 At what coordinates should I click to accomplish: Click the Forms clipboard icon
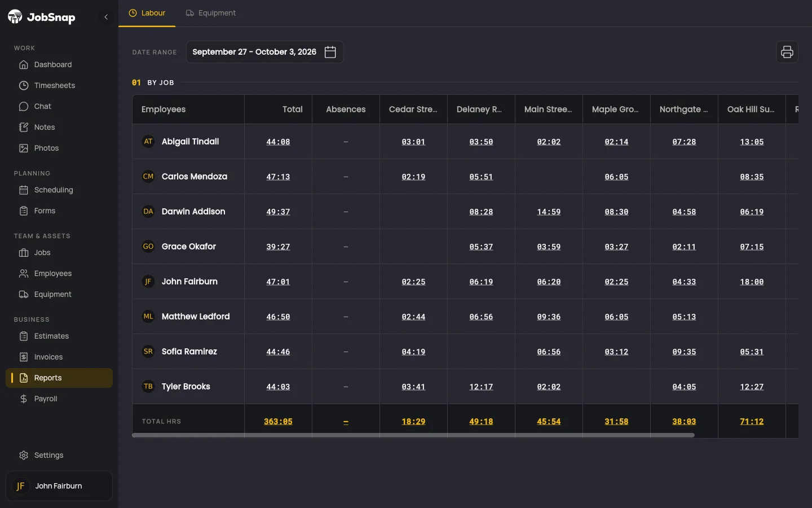[x=24, y=211]
